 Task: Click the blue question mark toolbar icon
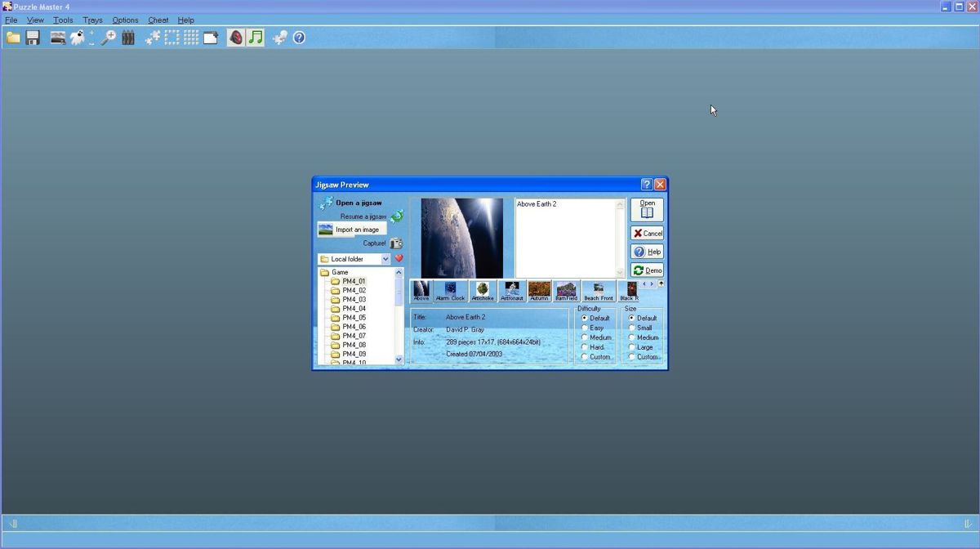point(300,38)
